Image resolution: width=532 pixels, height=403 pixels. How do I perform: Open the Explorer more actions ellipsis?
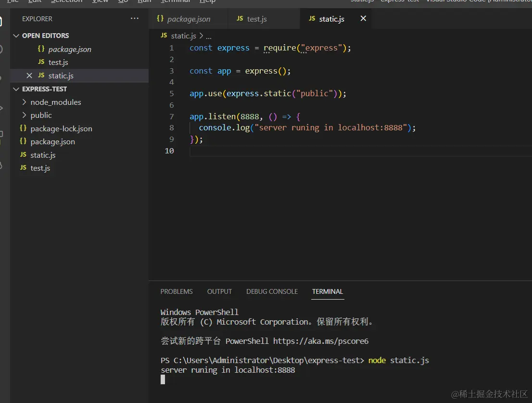[x=134, y=19]
